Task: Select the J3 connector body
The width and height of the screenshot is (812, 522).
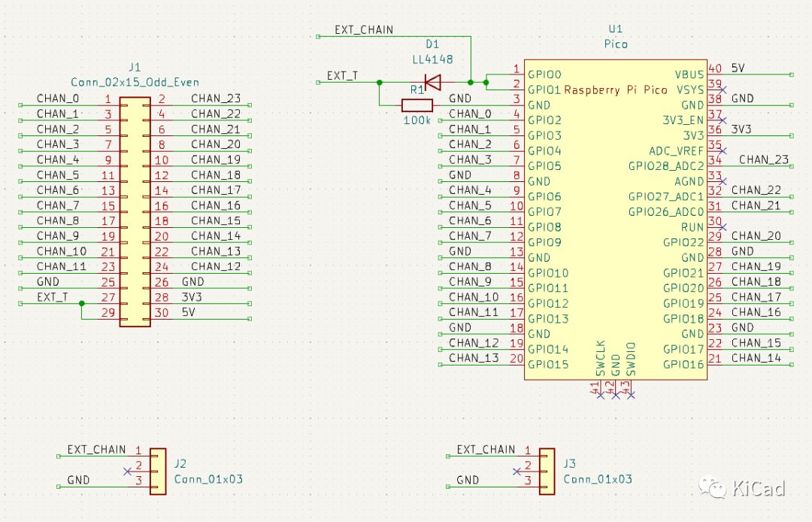Action: click(547, 472)
